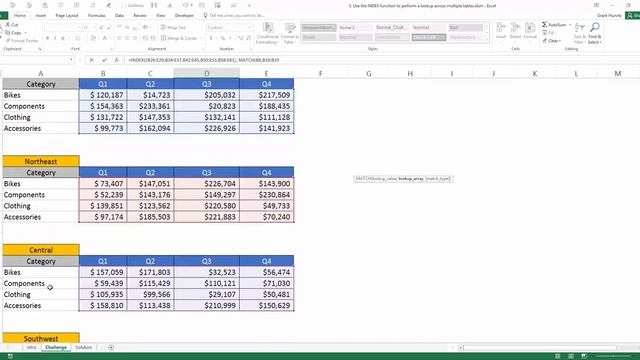Viewport: 640px width, 360px height.
Task: Open Find & Select magnifier menu
Action: [x=595, y=33]
